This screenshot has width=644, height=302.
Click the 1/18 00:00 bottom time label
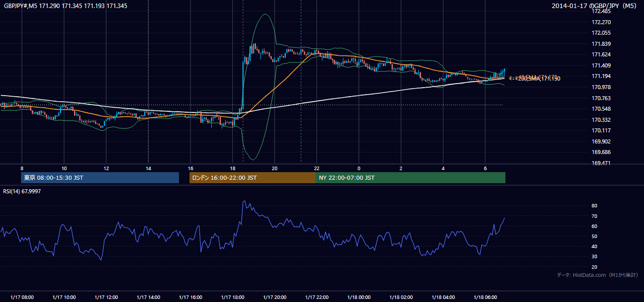[359, 297]
